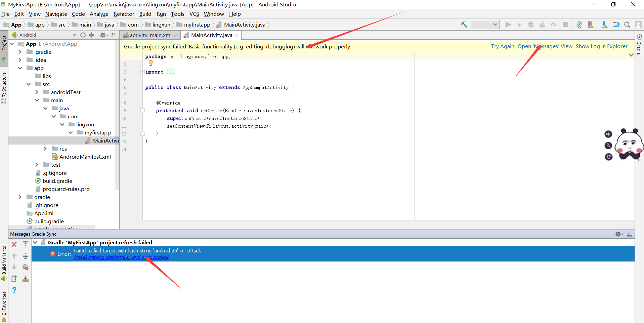Screen dimensions: 644x323
Task: Click Collapse All icon in Messages panel
Action: click(26, 256)
